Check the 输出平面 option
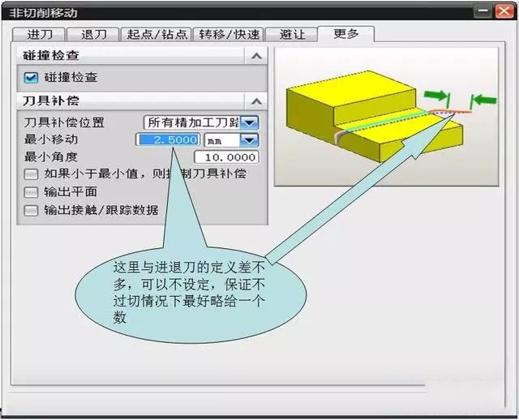519x420 pixels. (x=32, y=192)
